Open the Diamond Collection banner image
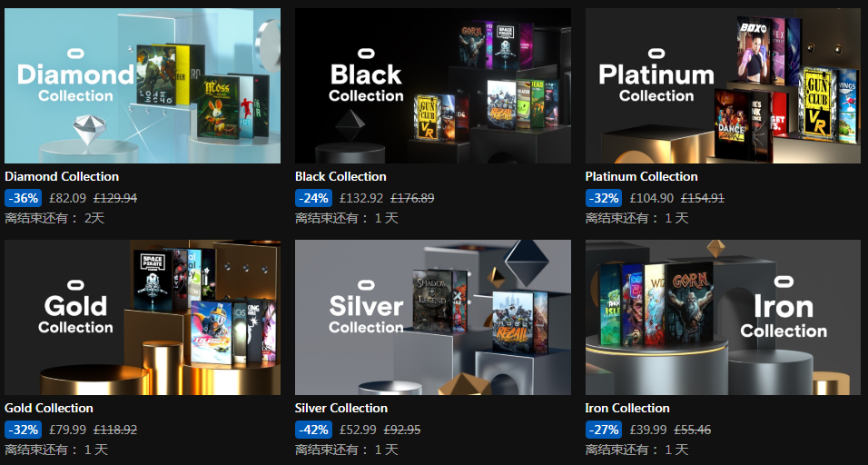The image size is (868, 465). pyautogui.click(x=143, y=85)
